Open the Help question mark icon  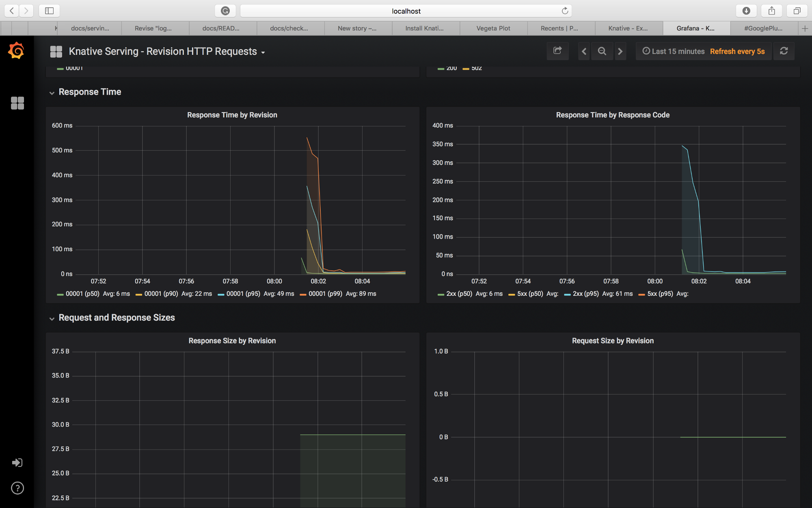coord(17,488)
